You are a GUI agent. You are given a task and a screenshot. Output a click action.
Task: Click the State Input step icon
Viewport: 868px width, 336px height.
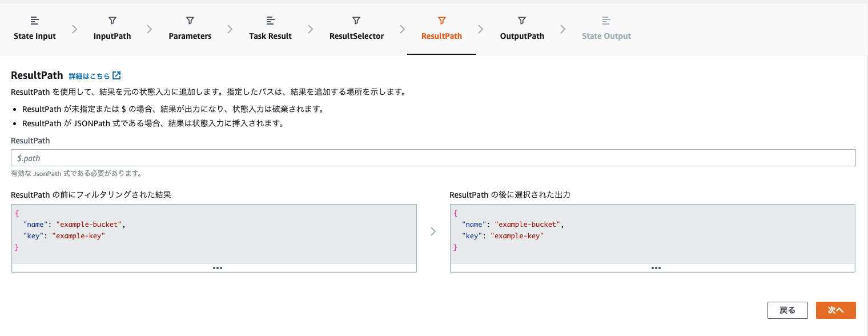(34, 20)
